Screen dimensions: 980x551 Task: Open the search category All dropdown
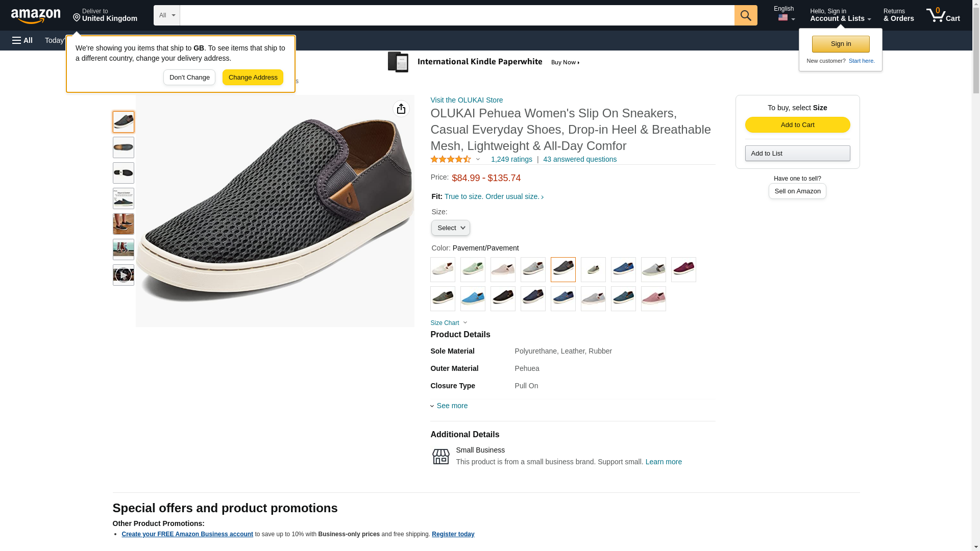coord(166,15)
